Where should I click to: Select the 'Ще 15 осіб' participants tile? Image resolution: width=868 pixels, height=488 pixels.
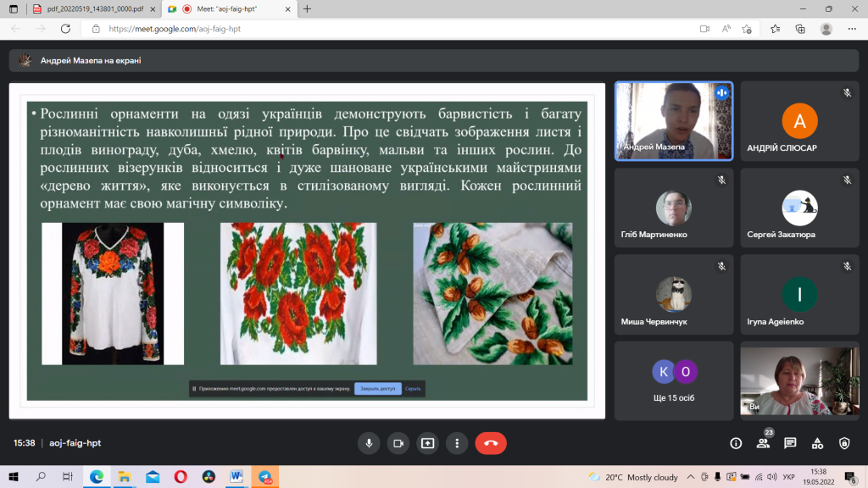click(674, 380)
